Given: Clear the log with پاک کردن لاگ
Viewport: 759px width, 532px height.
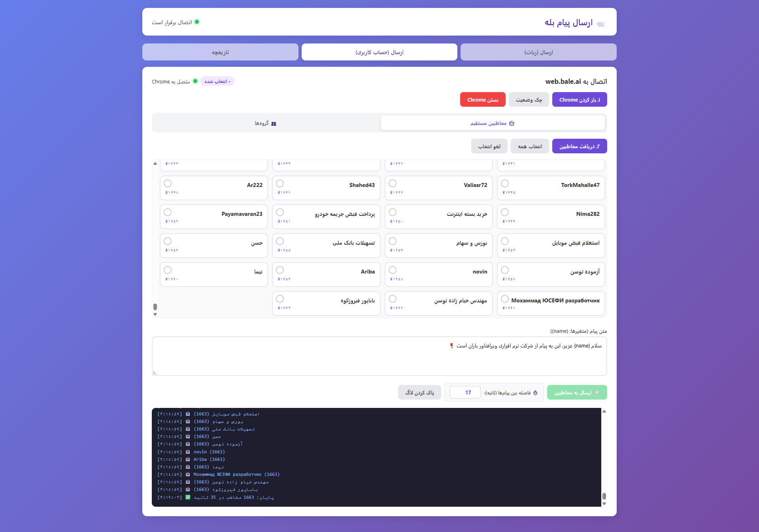Looking at the screenshot, I should coord(419,392).
